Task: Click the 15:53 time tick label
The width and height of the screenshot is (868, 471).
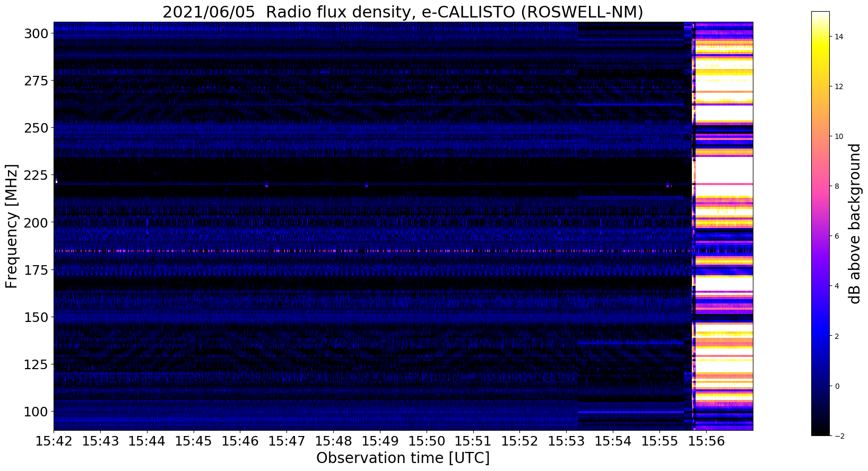Action: click(566, 441)
